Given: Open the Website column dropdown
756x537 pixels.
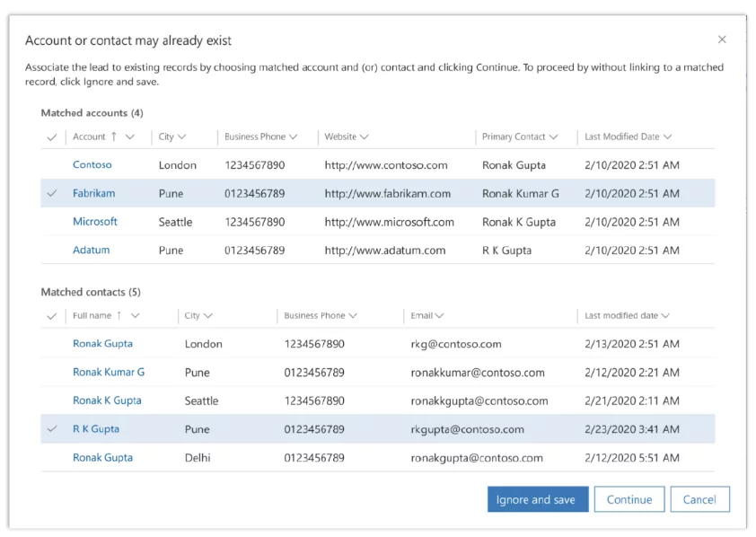Looking at the screenshot, I should [364, 136].
